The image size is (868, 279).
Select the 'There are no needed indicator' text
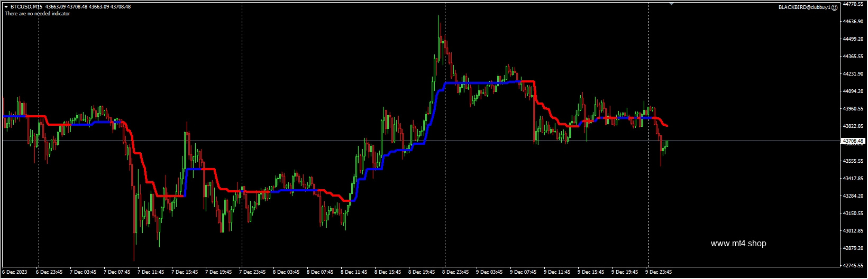coord(37,14)
